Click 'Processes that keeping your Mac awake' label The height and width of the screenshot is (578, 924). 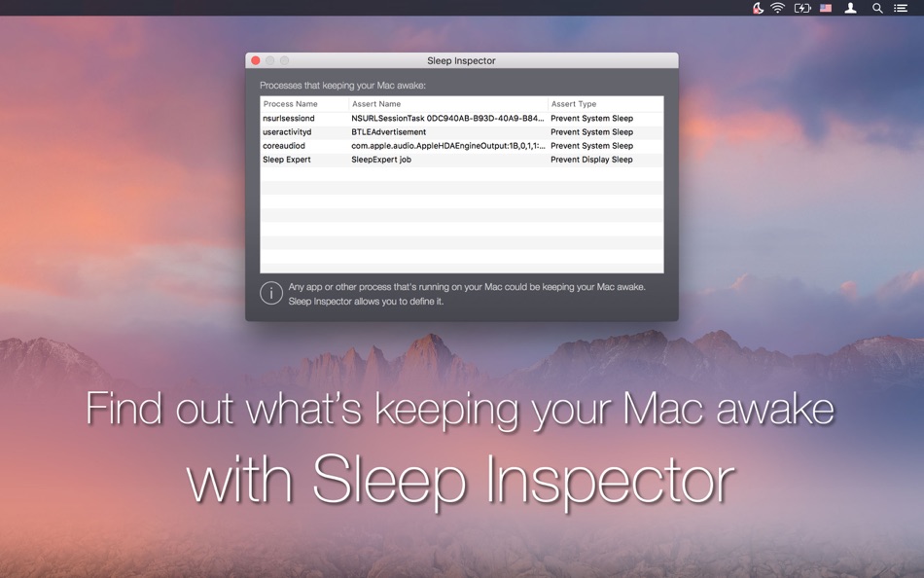pyautogui.click(x=342, y=86)
